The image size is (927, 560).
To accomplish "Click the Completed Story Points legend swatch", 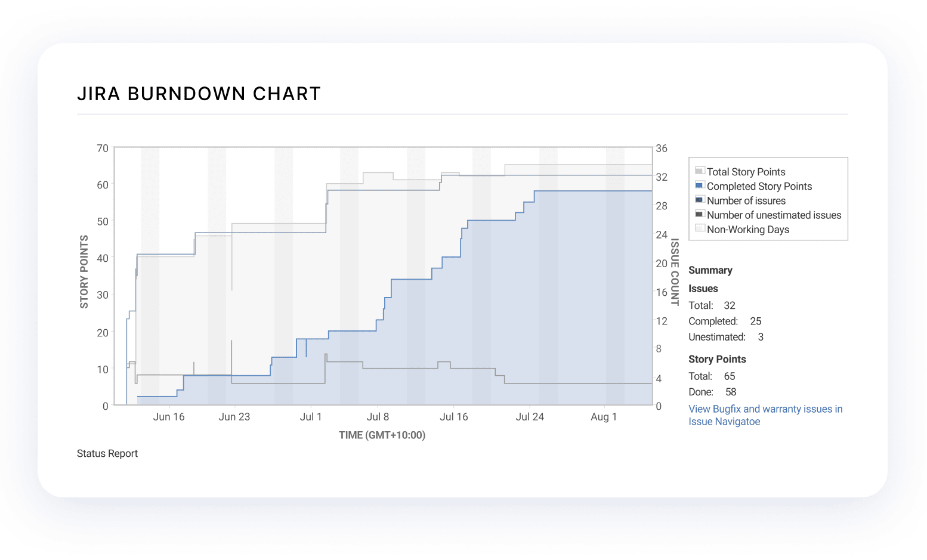I will (700, 185).
